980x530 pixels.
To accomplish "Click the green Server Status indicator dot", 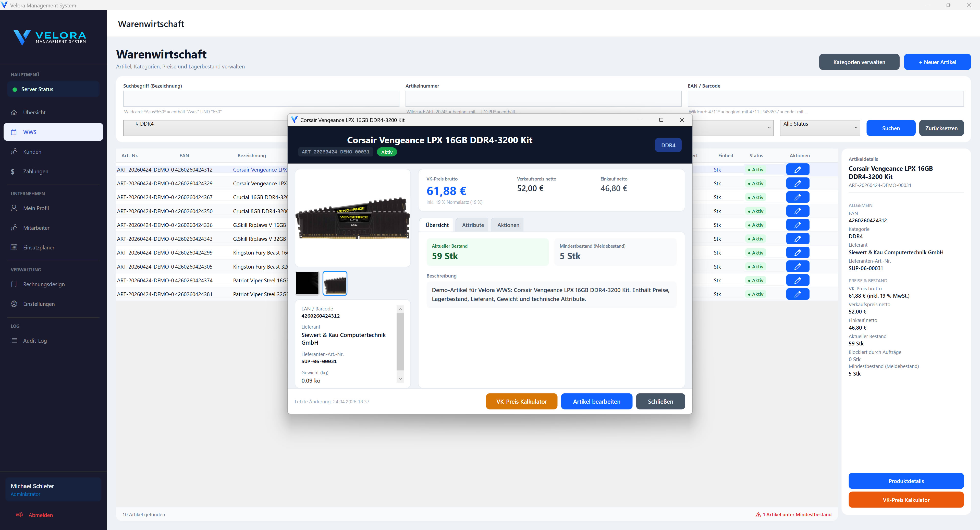I will tap(15, 89).
